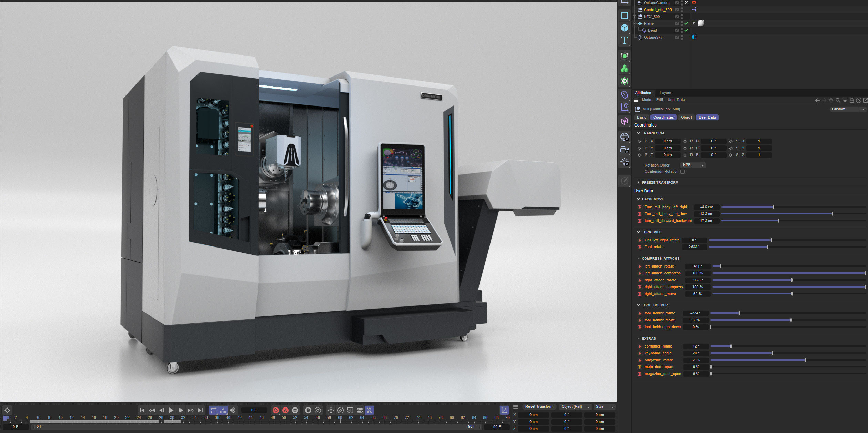
Task: Select the Text spline tool icon
Action: 624,41
